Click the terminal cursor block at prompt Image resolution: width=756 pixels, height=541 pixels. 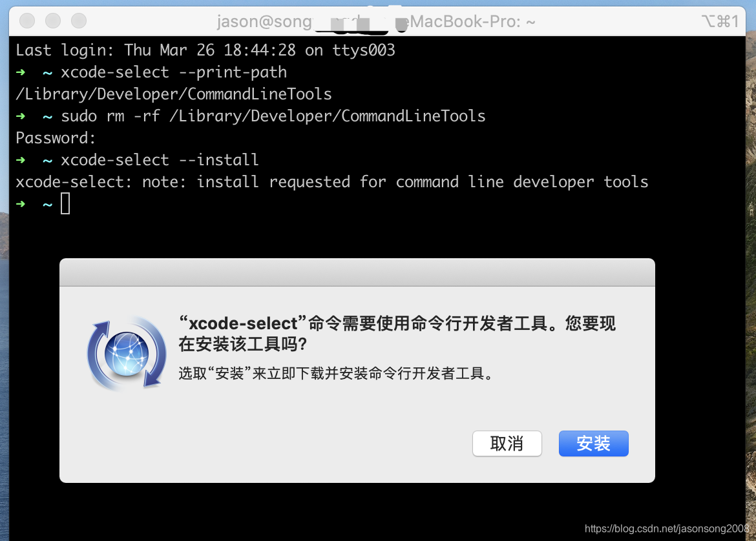click(65, 203)
